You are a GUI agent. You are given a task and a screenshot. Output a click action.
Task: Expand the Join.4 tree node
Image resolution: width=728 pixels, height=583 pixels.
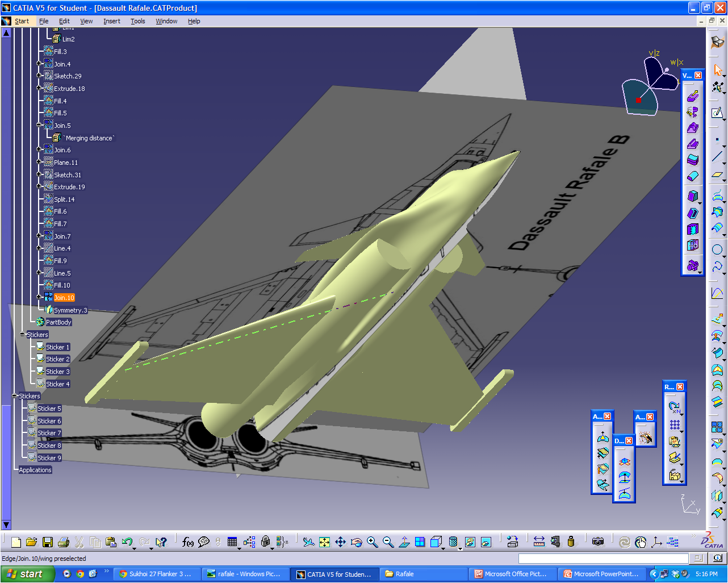[39, 64]
